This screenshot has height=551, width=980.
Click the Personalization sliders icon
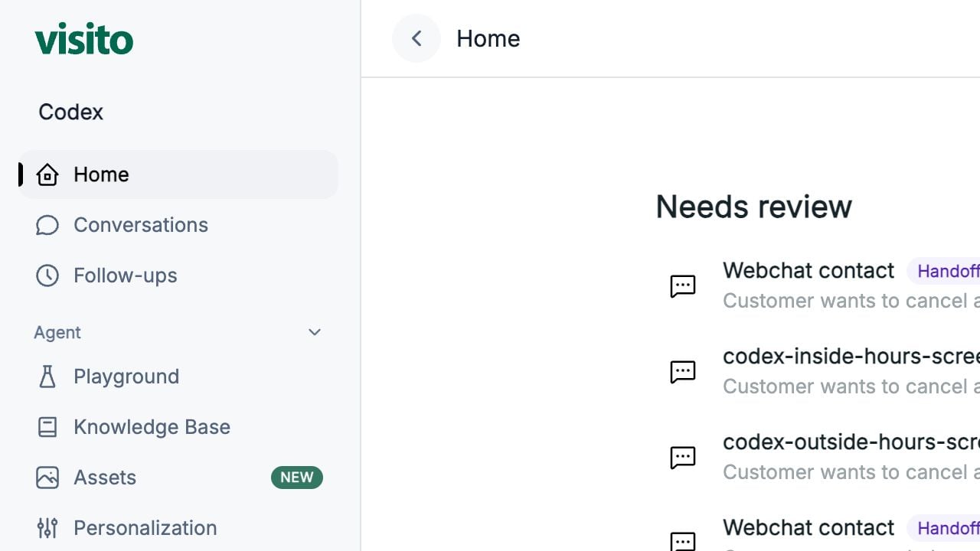point(47,528)
